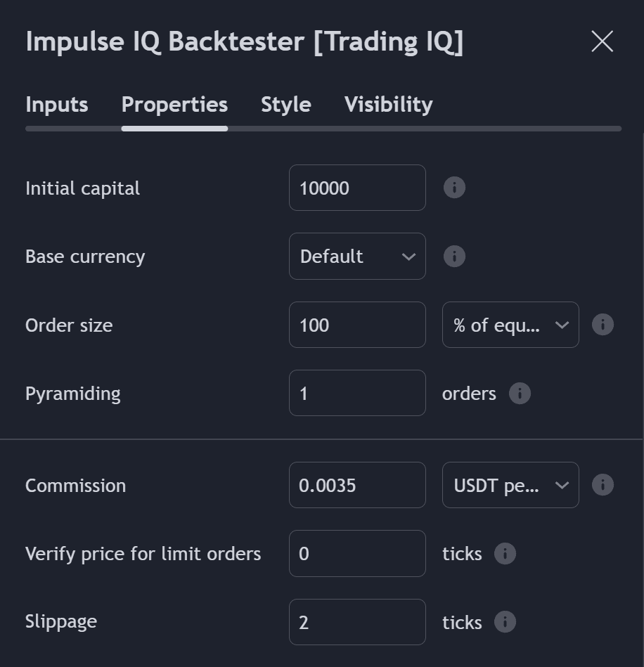The height and width of the screenshot is (667, 644).
Task: Click the Initial capital field showing 10000
Action: tap(358, 188)
